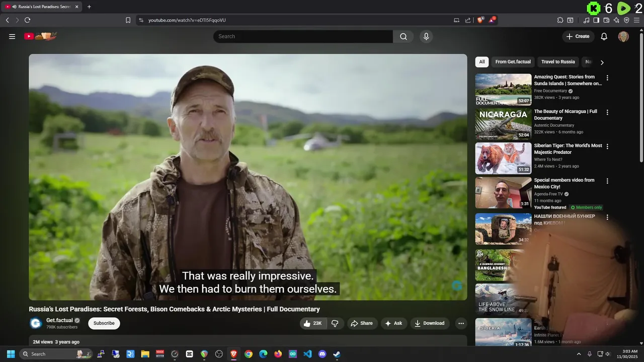
Task: Open Siberian Tiger thumbnail
Action: [x=503, y=158]
